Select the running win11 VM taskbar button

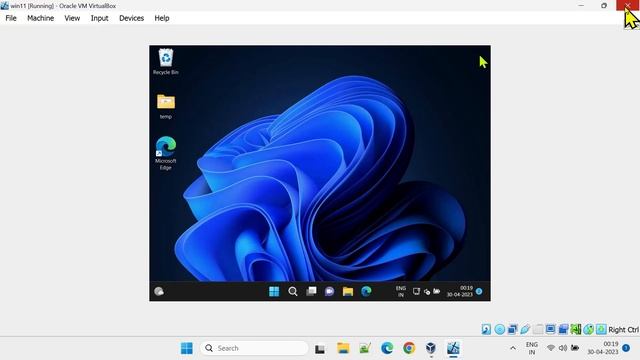[453, 348]
